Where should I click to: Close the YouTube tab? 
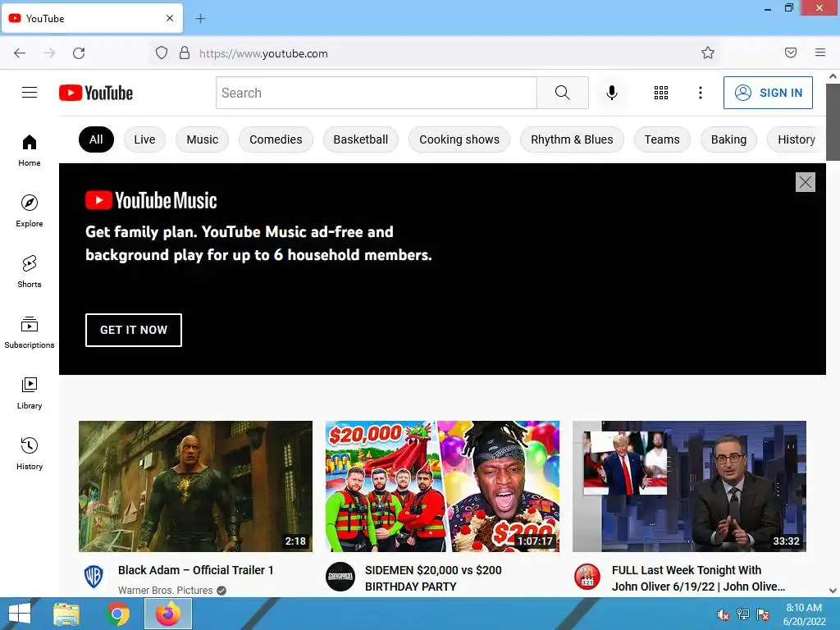[x=170, y=18]
